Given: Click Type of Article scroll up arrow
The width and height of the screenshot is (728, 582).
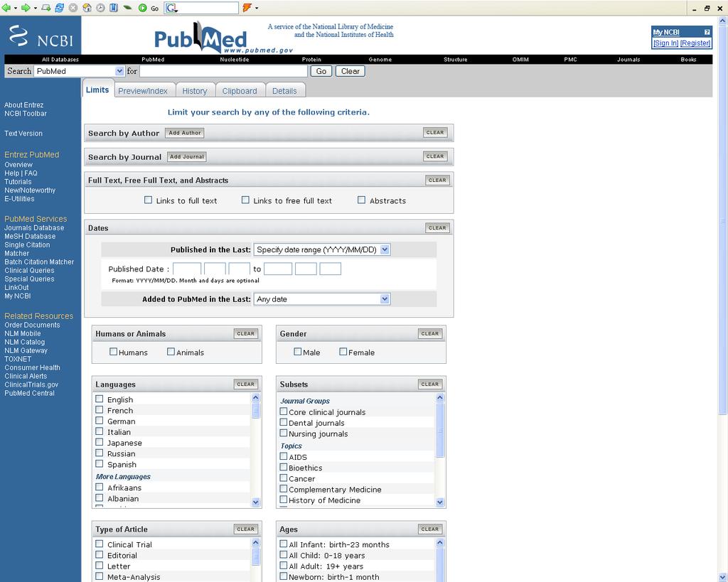Looking at the screenshot, I should click(256, 542).
